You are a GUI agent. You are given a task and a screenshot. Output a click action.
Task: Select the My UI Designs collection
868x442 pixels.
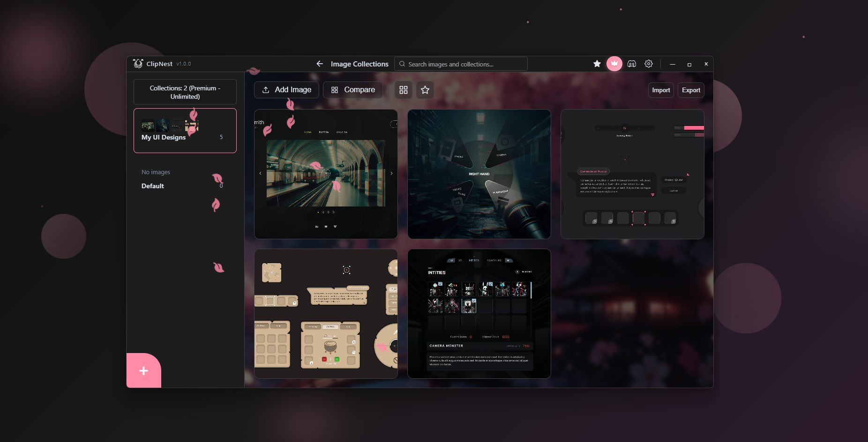185,131
